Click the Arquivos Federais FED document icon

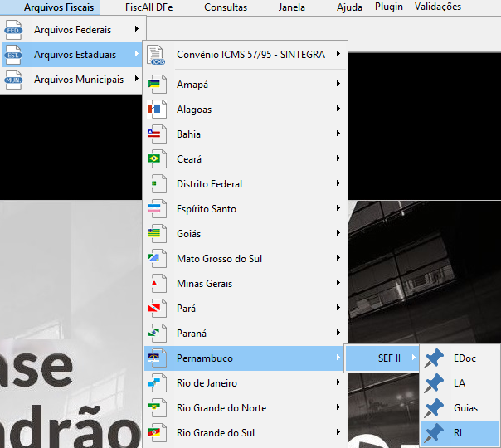13,30
